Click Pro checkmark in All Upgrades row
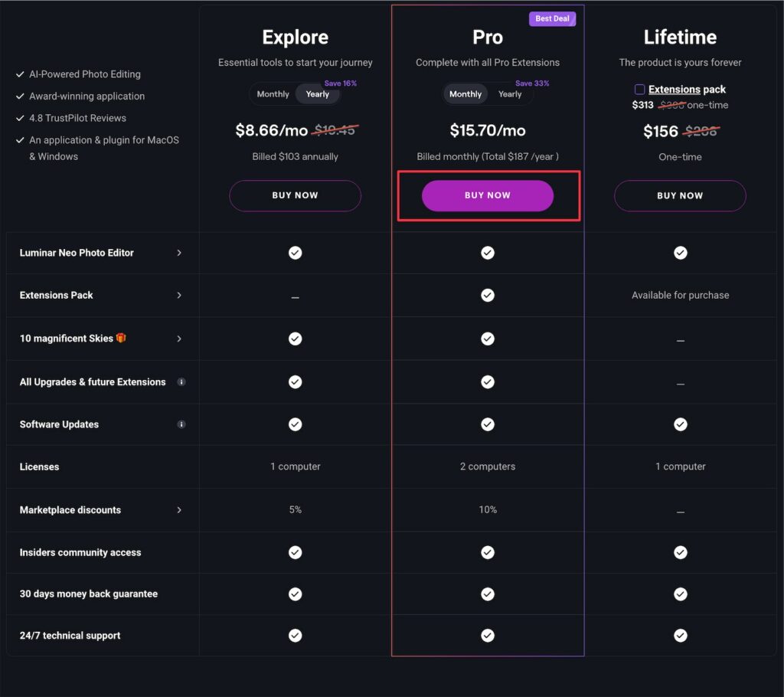This screenshot has width=784, height=697. (x=488, y=381)
